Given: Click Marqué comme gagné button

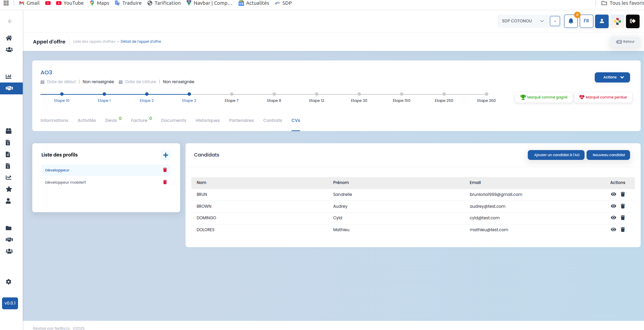Looking at the screenshot, I should (544, 97).
